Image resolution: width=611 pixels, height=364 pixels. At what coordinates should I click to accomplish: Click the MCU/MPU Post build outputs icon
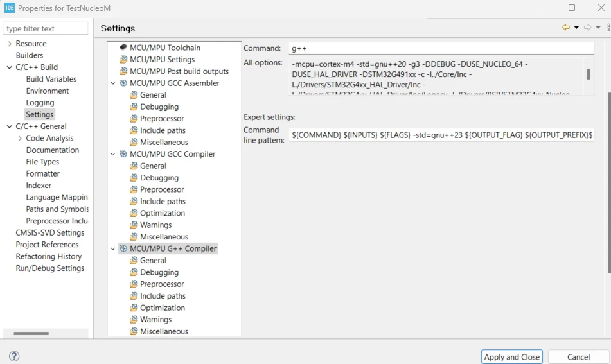(x=123, y=71)
